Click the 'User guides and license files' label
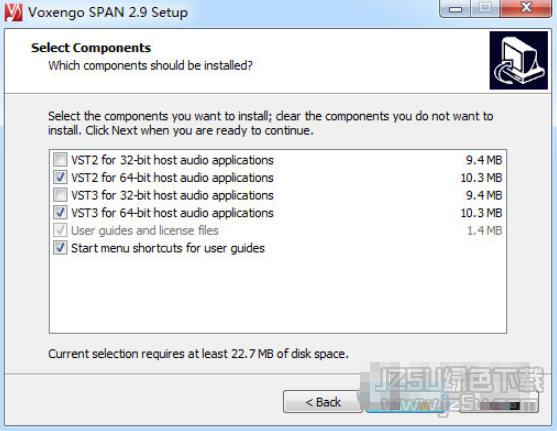 [145, 231]
